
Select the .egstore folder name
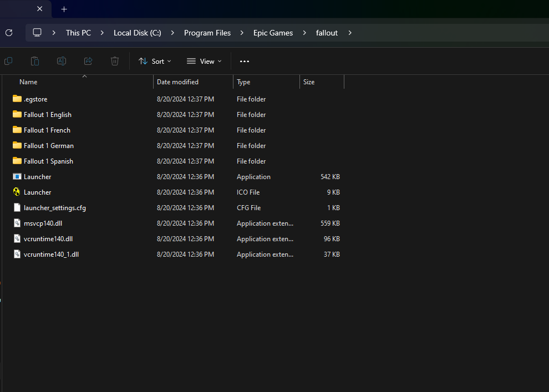[35, 99]
